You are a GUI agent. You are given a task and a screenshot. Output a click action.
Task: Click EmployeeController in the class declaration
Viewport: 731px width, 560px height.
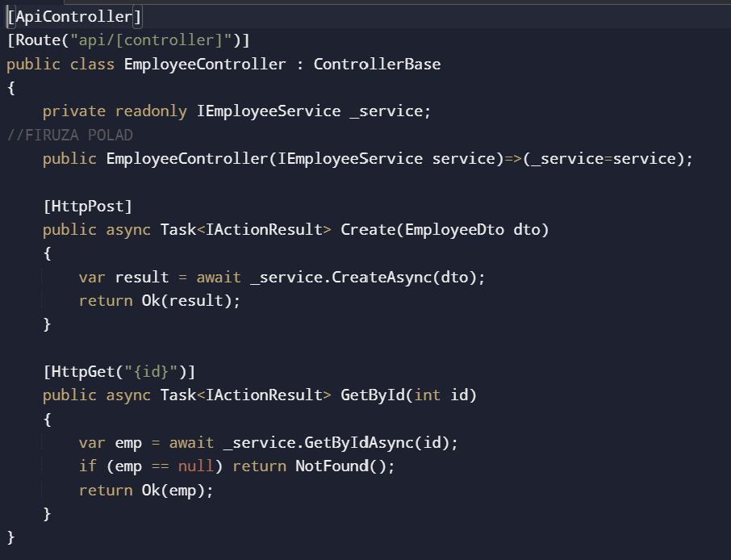pos(205,64)
